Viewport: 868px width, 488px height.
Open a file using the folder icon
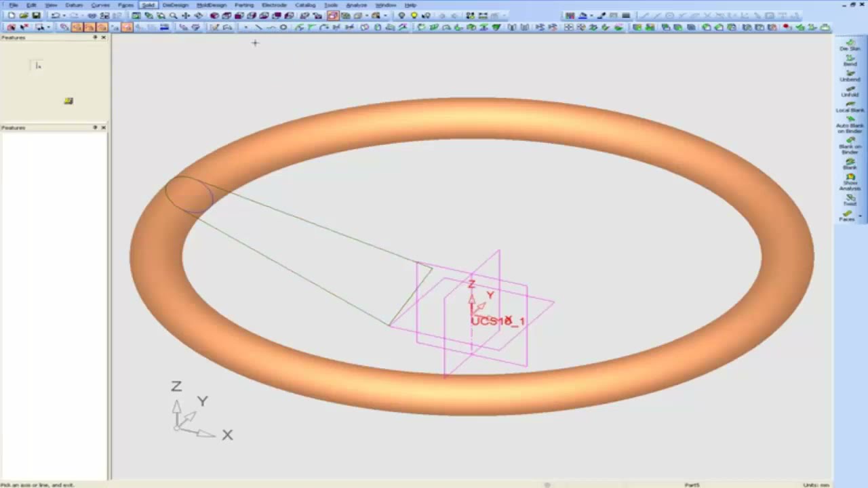[x=24, y=16]
